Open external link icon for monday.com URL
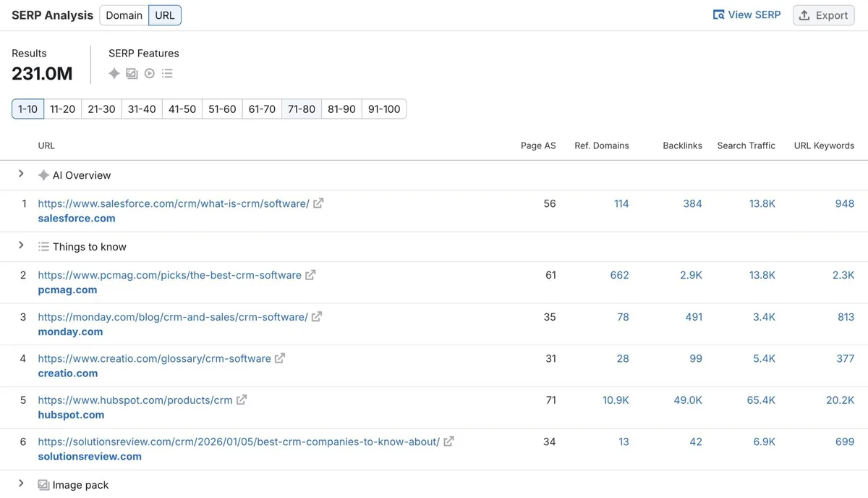This screenshot has width=868, height=498. [x=317, y=316]
